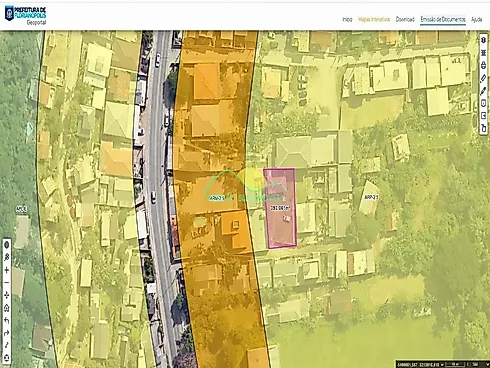490x368 pixels.
Task: Select the ruler measure tool
Action: click(x=483, y=78)
